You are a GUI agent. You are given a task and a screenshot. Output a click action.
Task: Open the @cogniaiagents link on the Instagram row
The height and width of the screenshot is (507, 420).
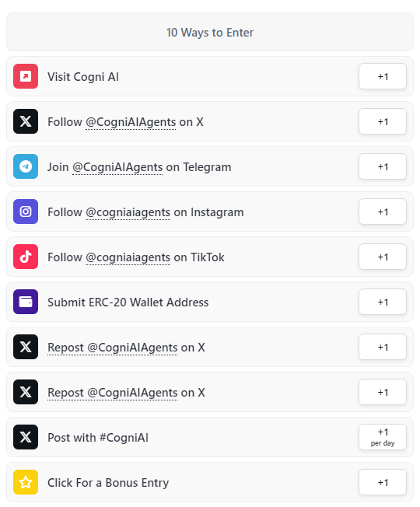[128, 212]
